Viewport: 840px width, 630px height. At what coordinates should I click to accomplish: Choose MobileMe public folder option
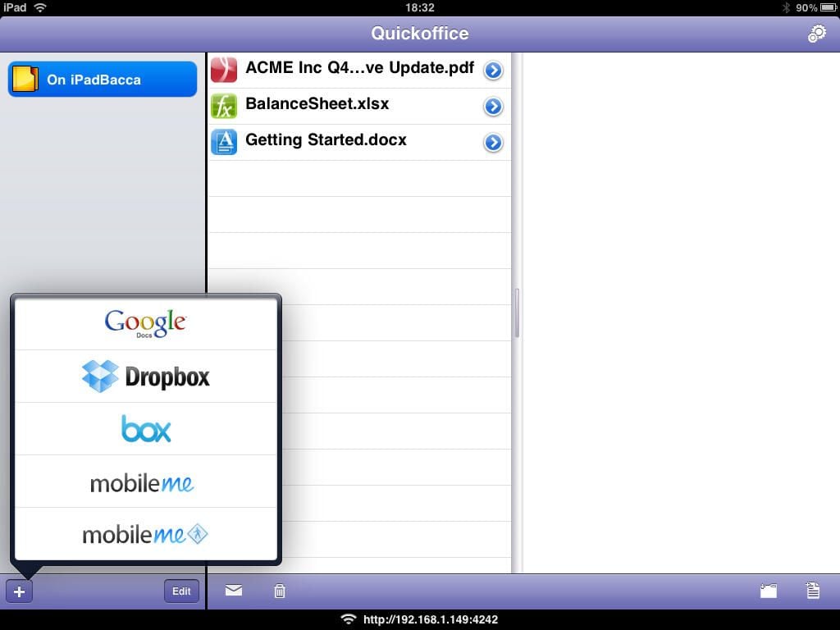(146, 533)
